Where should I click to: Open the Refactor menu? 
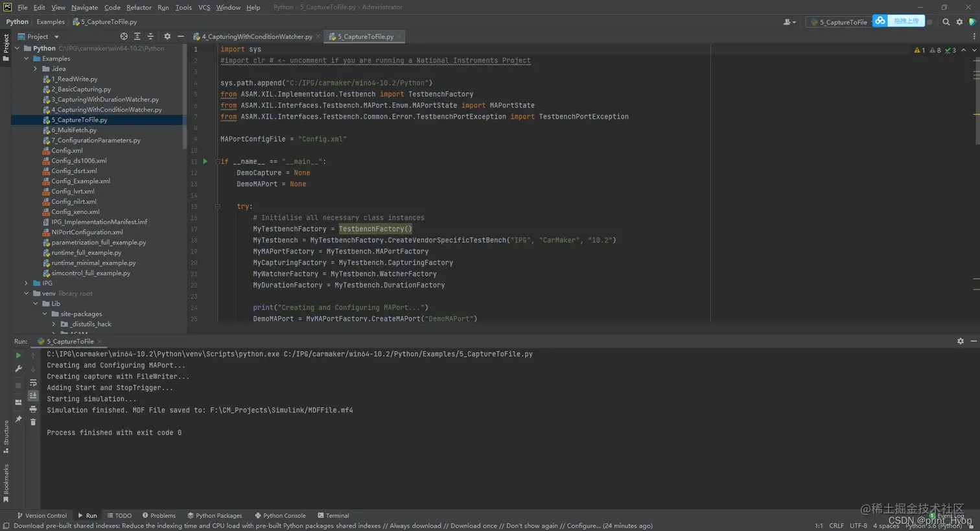point(139,7)
